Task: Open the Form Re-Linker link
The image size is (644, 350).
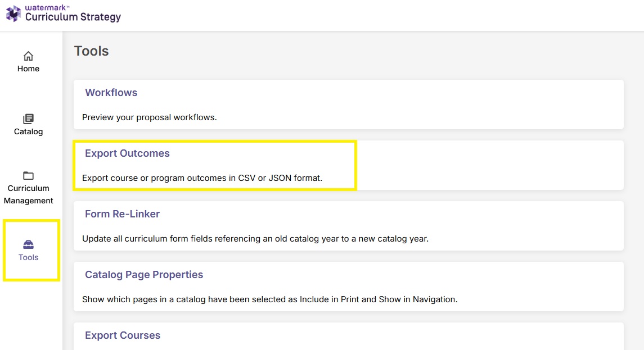Action: pyautogui.click(x=123, y=214)
